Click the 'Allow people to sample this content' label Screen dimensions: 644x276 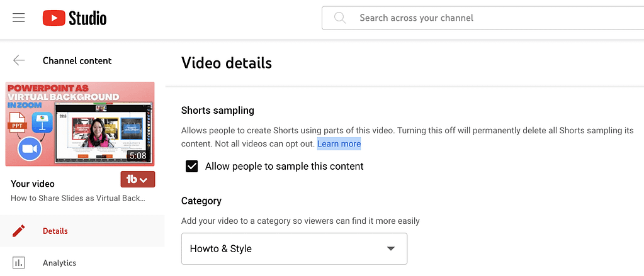click(x=284, y=167)
